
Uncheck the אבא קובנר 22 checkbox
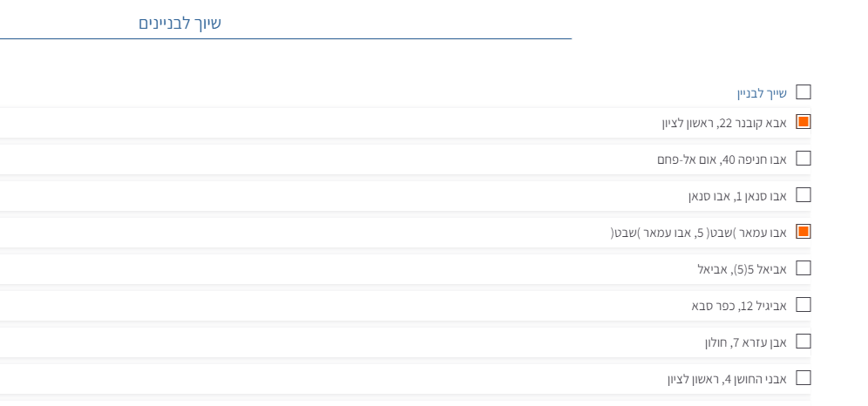click(x=804, y=122)
